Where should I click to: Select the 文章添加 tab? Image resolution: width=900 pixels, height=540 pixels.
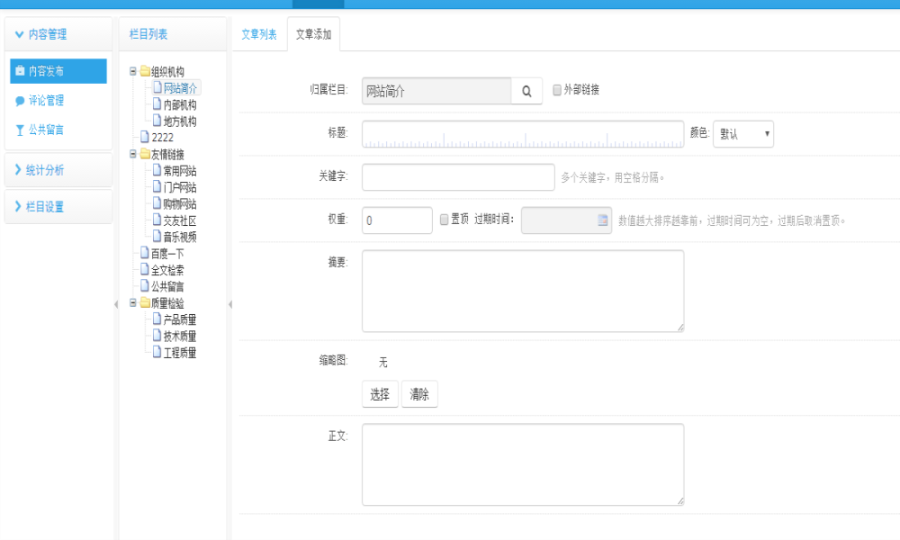313,34
